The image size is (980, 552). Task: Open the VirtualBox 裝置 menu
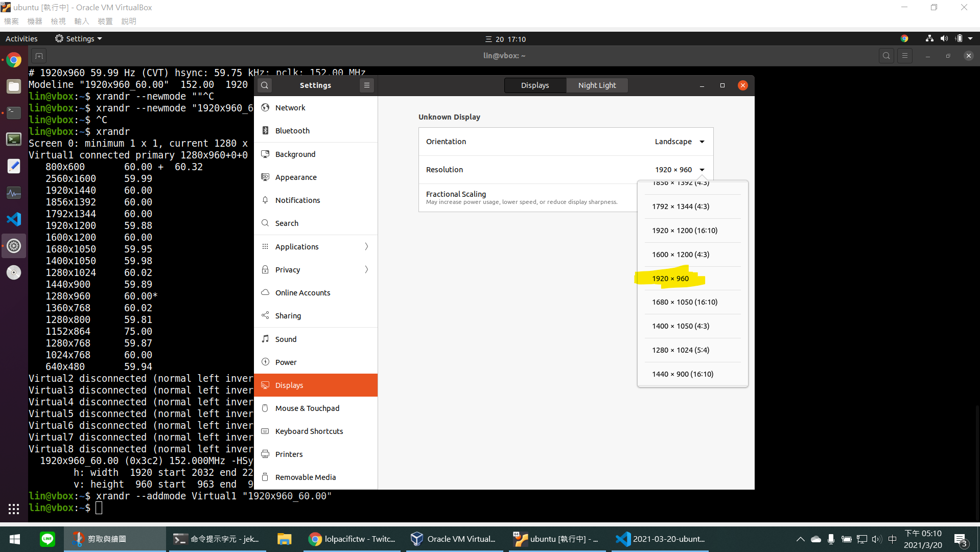[x=105, y=21]
